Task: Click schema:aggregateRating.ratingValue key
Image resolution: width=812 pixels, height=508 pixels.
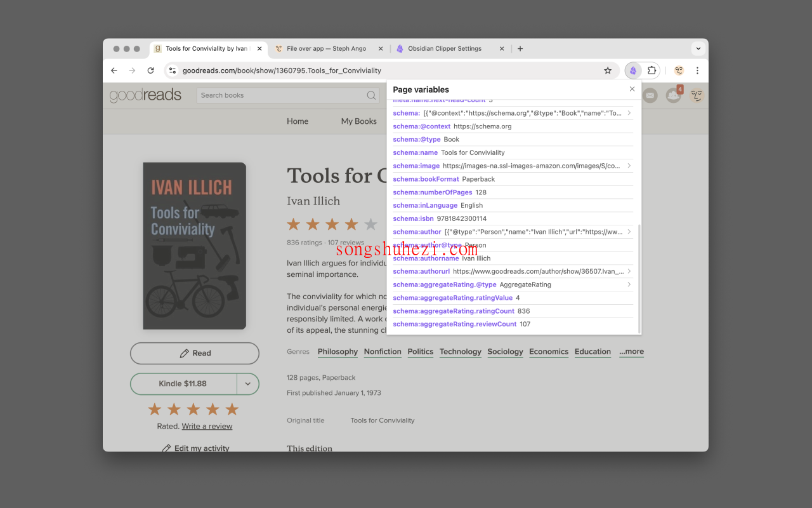Action: (453, 298)
